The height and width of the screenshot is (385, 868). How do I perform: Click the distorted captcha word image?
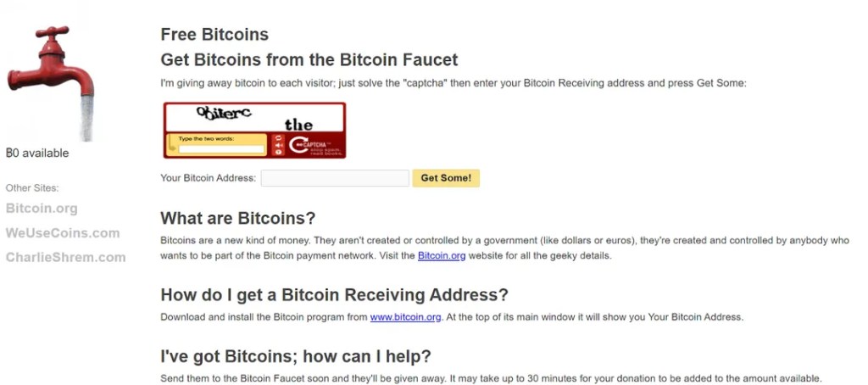(x=224, y=114)
